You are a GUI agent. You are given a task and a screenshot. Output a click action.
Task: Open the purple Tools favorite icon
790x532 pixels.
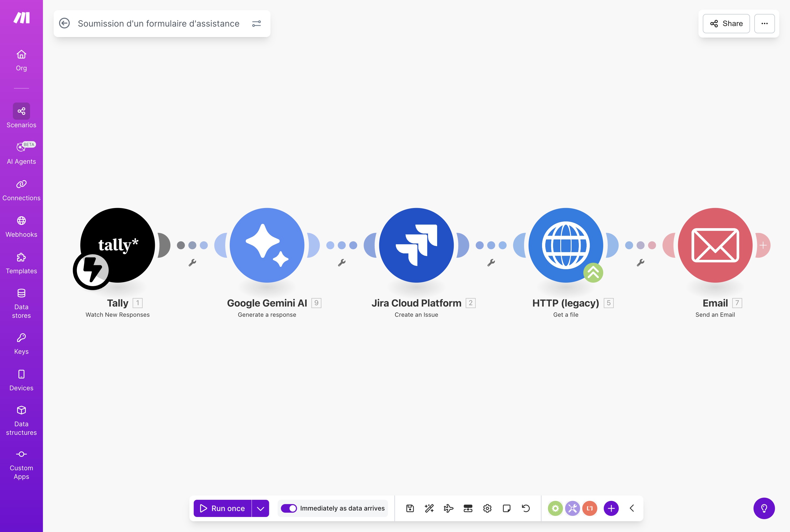[573, 508]
